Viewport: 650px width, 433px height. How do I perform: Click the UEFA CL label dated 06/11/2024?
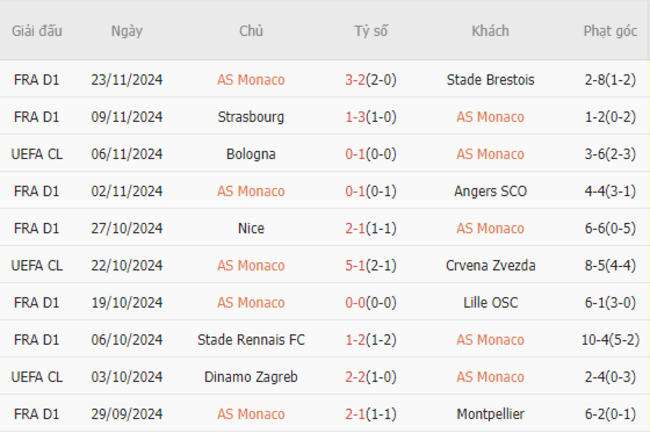(37, 154)
